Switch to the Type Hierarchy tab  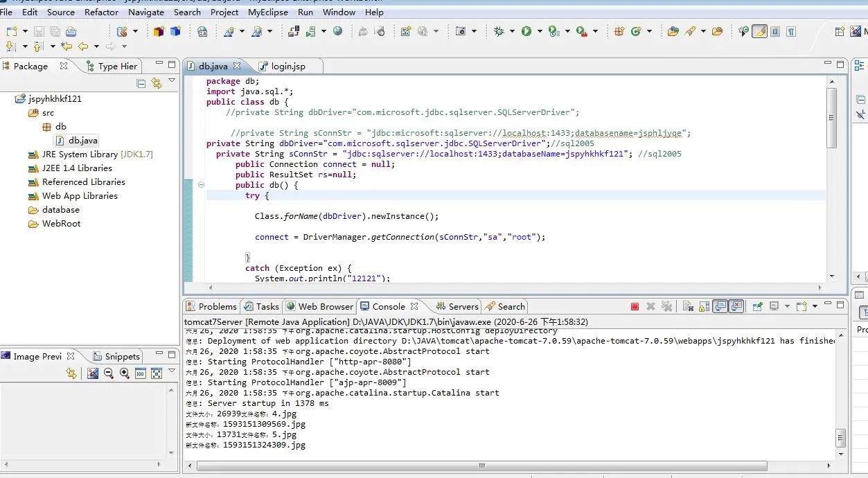pos(112,66)
